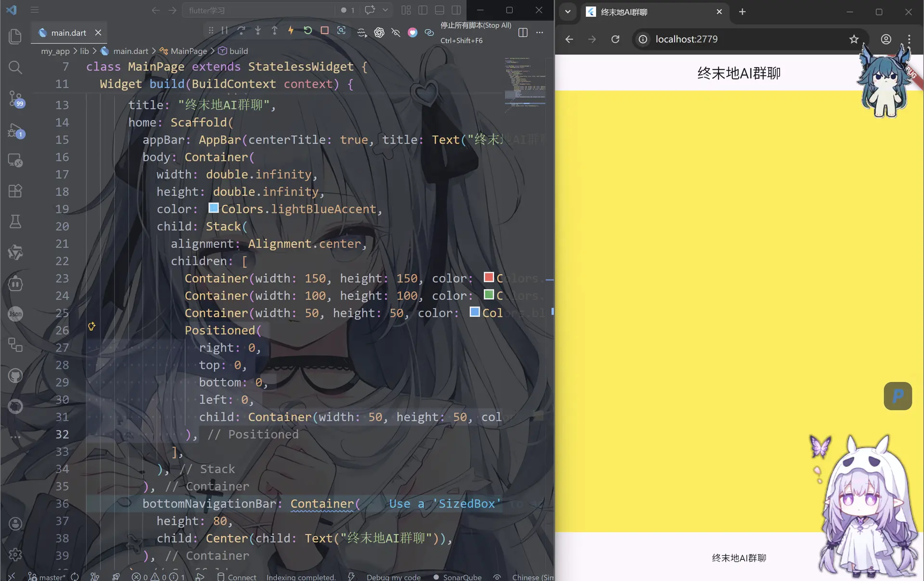The height and width of the screenshot is (581, 924).
Task: Click Synchronize Changes icon in status bar
Action: click(x=75, y=577)
